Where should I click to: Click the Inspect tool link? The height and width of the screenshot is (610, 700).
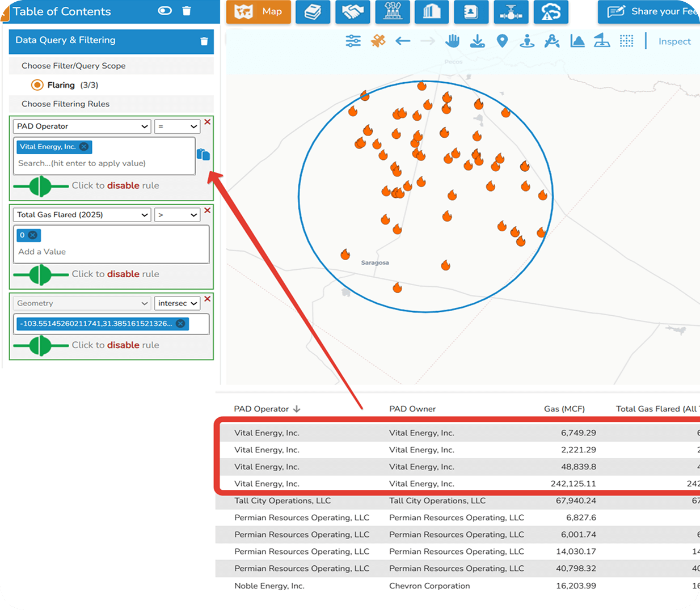coord(674,41)
